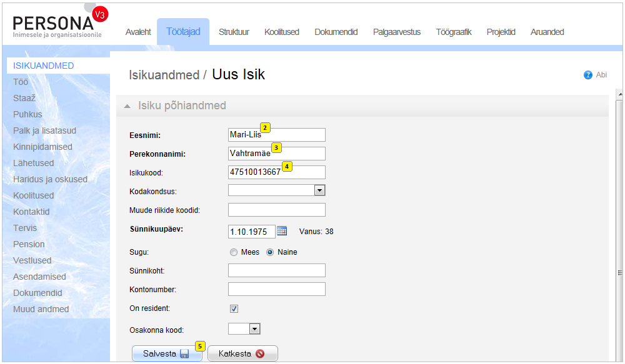Go to the Aruanded tab
Viewport: 625px width, 364px height.
(x=547, y=32)
